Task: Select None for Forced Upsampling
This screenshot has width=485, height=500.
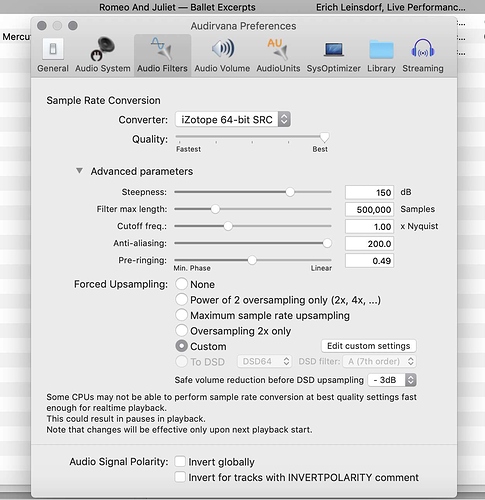Action: tap(181, 284)
